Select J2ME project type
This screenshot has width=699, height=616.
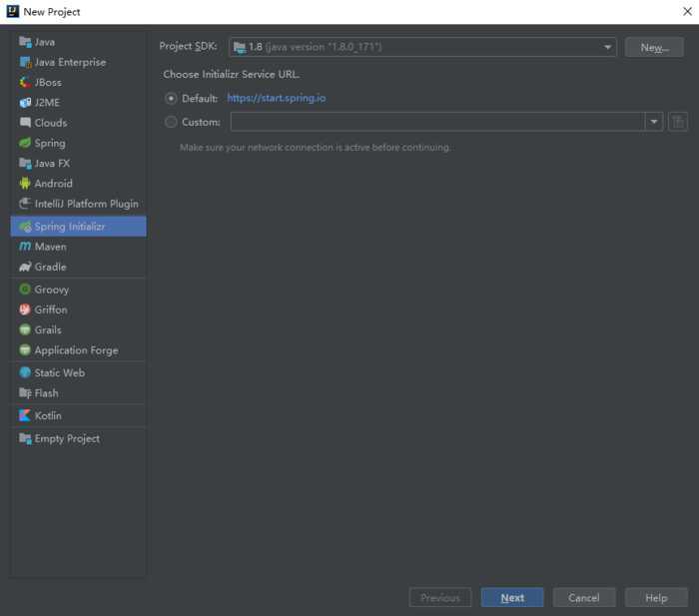(x=78, y=103)
